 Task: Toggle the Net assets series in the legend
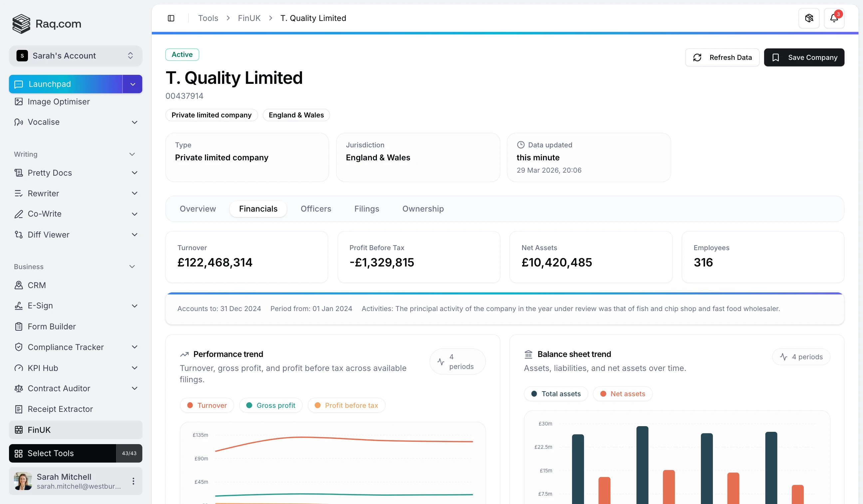622,394
